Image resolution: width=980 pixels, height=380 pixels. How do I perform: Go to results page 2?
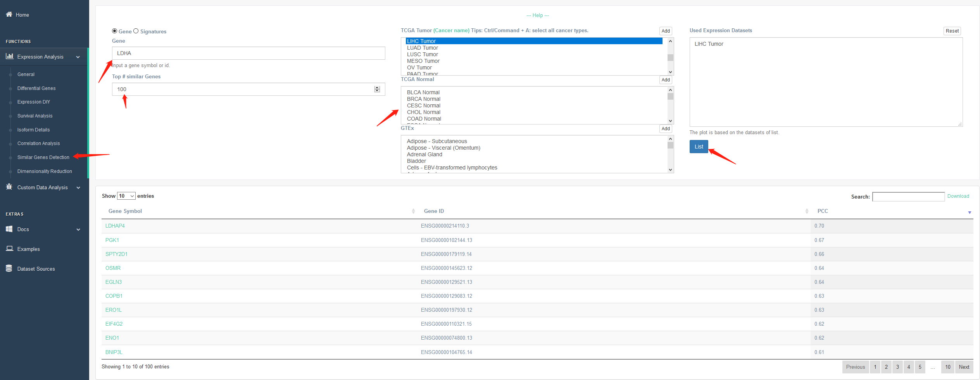886,367
